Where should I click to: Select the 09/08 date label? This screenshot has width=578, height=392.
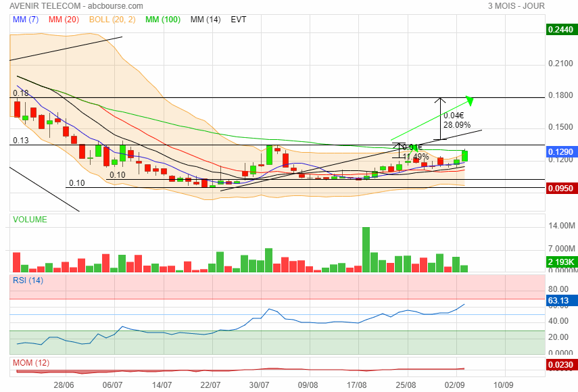tap(308, 385)
